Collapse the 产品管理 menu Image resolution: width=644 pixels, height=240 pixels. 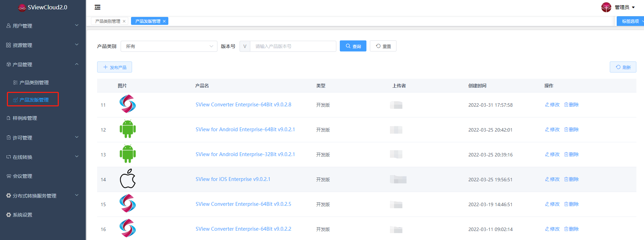[x=43, y=65]
